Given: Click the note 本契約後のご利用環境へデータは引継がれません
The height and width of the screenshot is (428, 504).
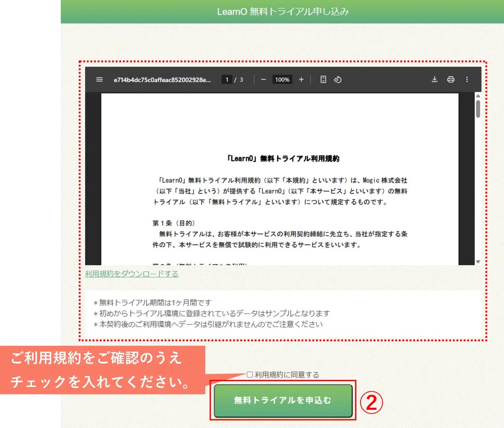Looking at the screenshot, I should coord(208,324).
